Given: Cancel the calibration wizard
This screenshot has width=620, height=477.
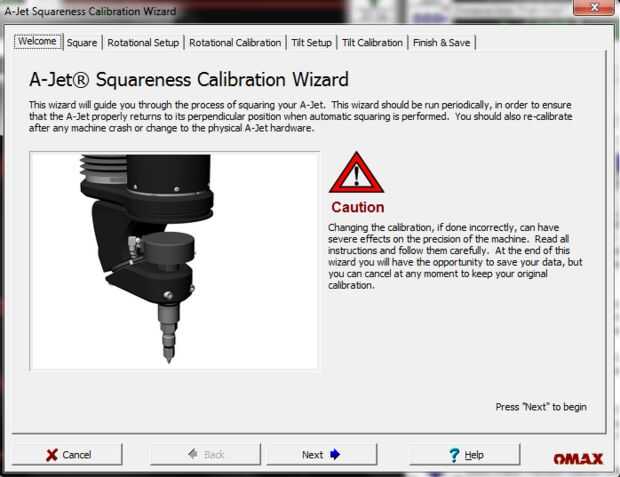Looking at the screenshot, I should click(67, 454).
